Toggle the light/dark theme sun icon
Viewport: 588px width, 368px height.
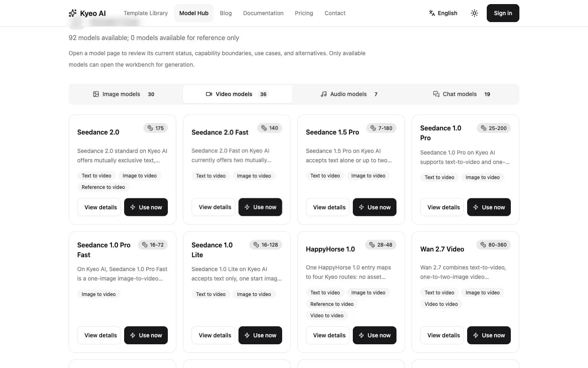click(x=474, y=13)
